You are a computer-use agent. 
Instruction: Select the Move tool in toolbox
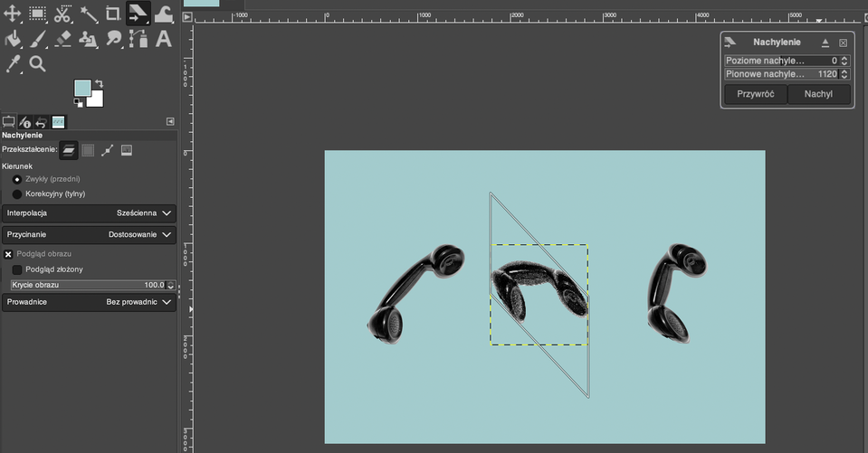[13, 14]
